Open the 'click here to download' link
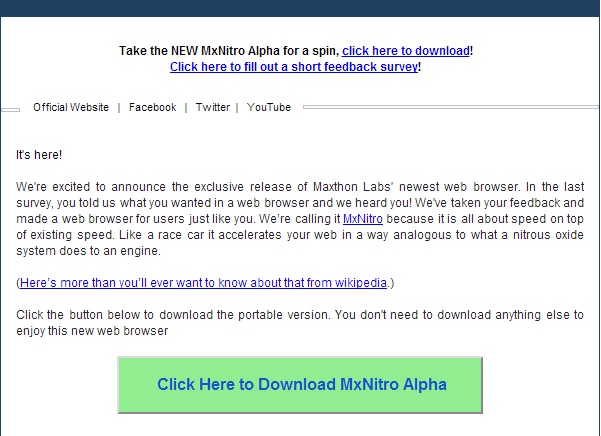The height and width of the screenshot is (436, 601). [406, 51]
